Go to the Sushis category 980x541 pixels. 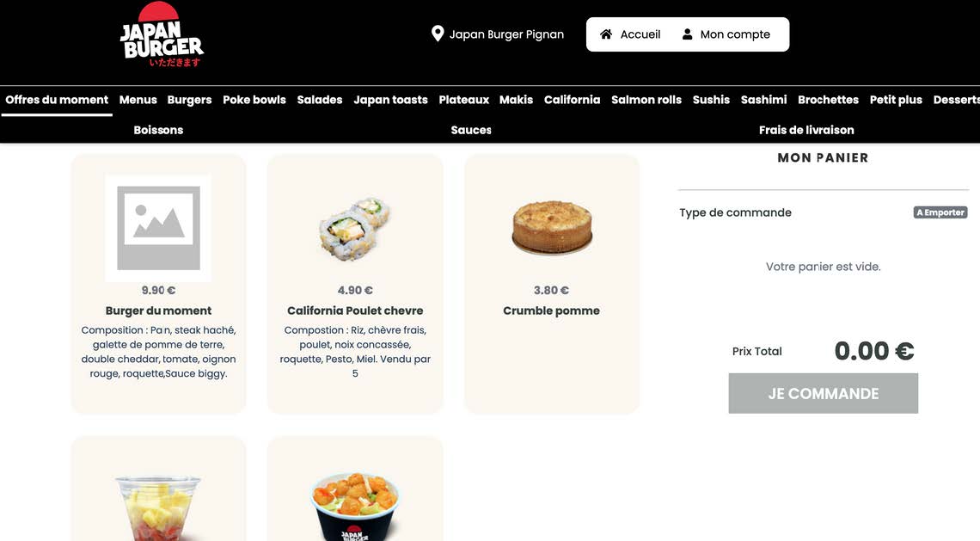(711, 100)
